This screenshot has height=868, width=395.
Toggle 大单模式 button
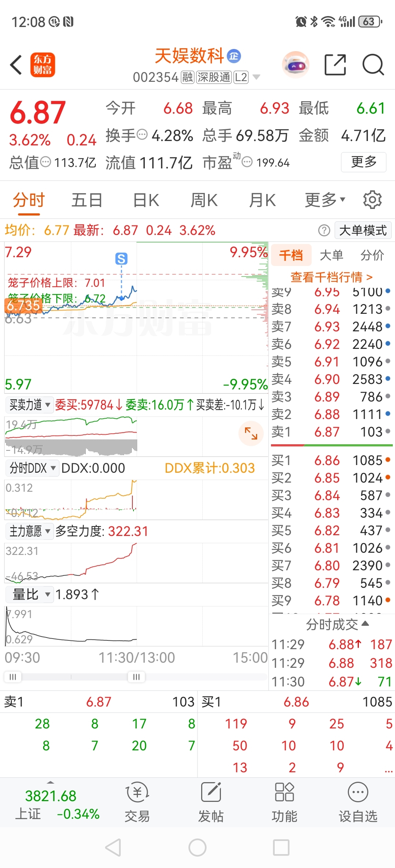(x=363, y=231)
